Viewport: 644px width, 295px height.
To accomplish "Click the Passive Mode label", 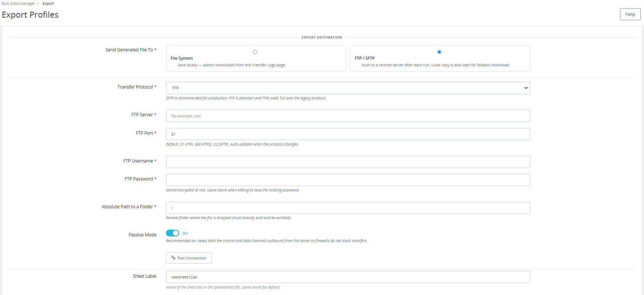I will [x=142, y=235].
